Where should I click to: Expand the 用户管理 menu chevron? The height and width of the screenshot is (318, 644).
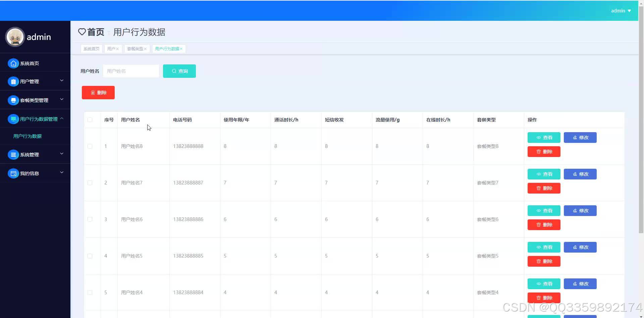(x=62, y=81)
